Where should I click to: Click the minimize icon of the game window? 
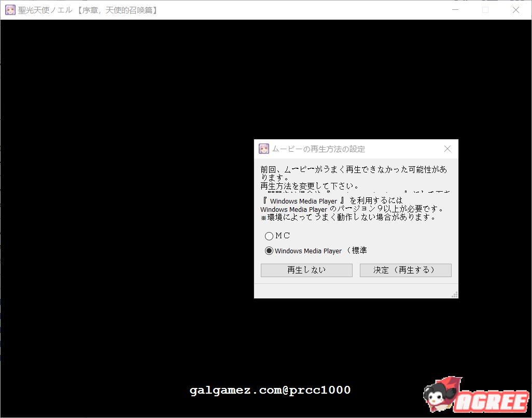(x=455, y=10)
